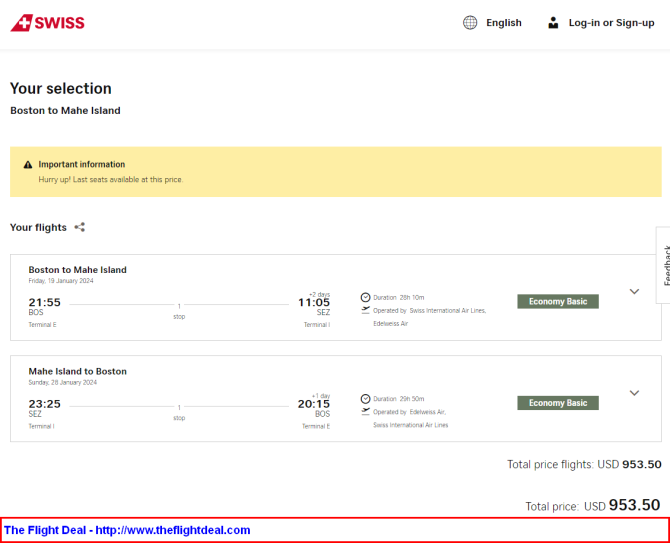This screenshot has height=543, width=670.
Task: Click the 20:15 arrival time
Action: [x=314, y=404]
